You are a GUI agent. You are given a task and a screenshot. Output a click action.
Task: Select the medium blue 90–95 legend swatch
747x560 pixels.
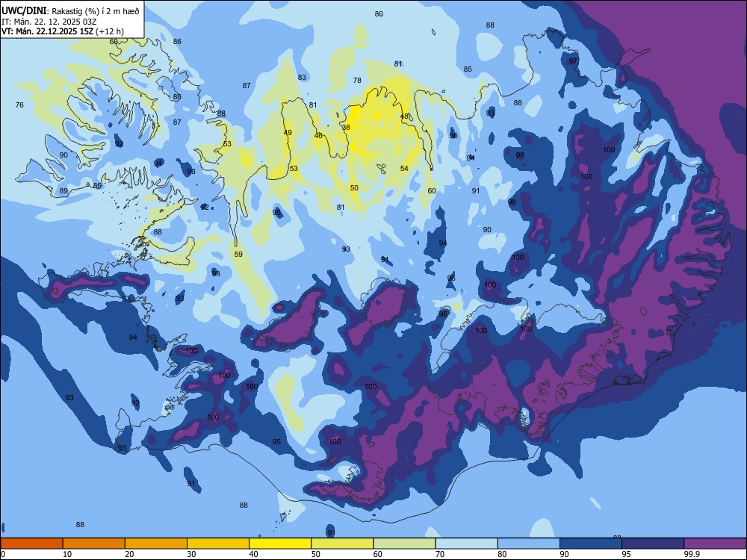tap(591, 544)
